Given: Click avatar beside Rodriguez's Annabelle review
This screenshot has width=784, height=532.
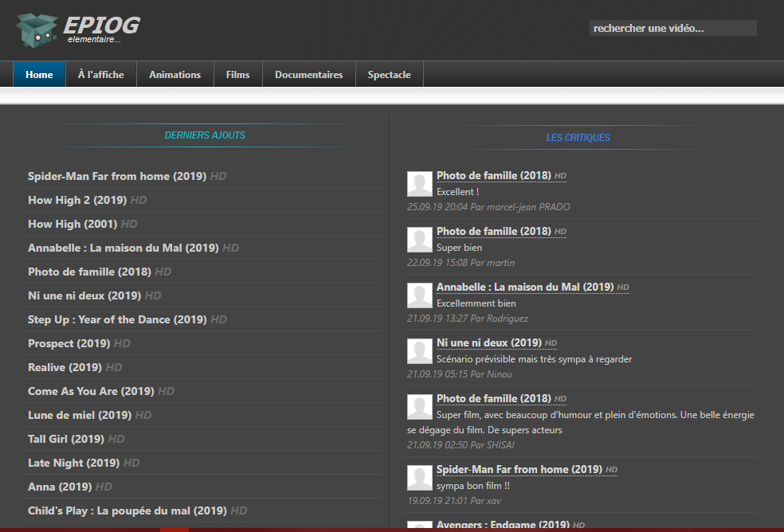Looking at the screenshot, I should coord(420,295).
